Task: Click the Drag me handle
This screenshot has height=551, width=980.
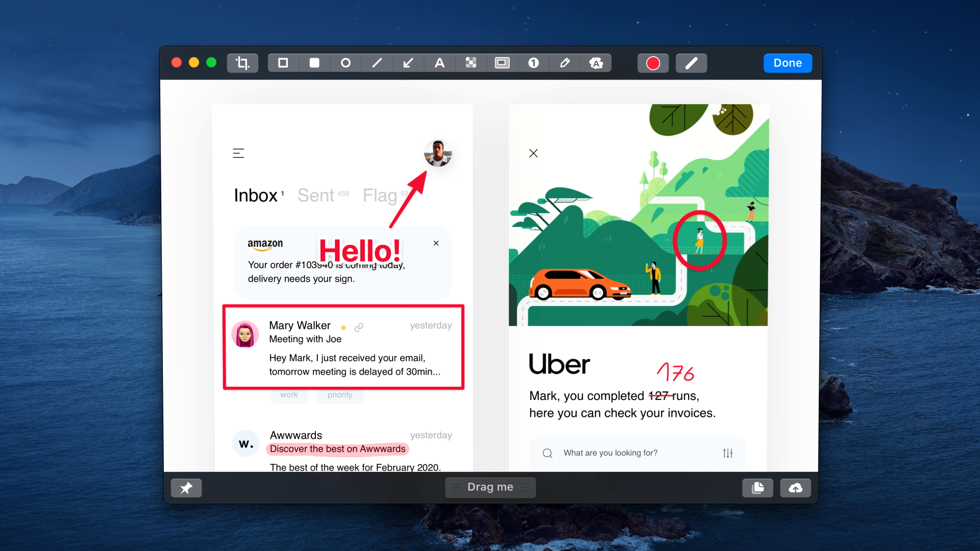Action: point(490,487)
